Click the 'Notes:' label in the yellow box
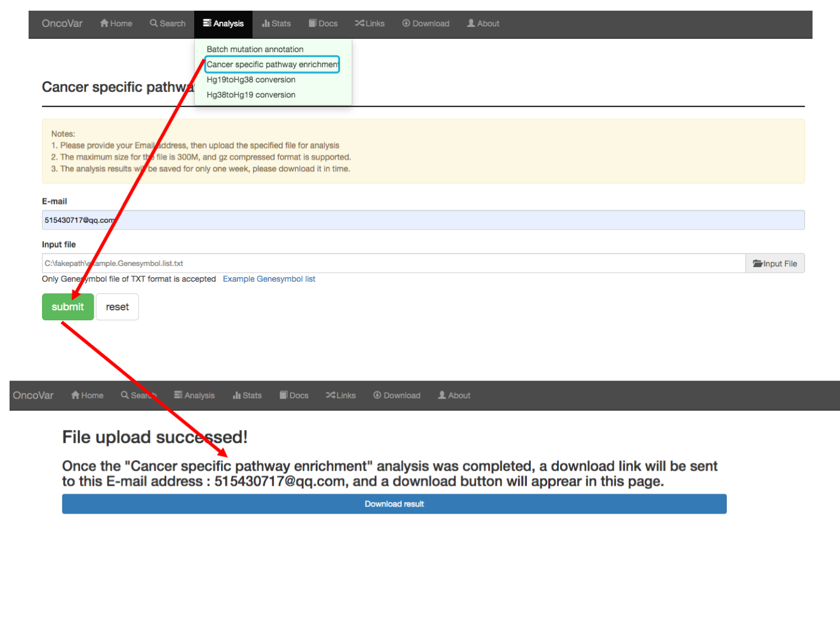Viewport: 840px width, 630px height. [63, 134]
